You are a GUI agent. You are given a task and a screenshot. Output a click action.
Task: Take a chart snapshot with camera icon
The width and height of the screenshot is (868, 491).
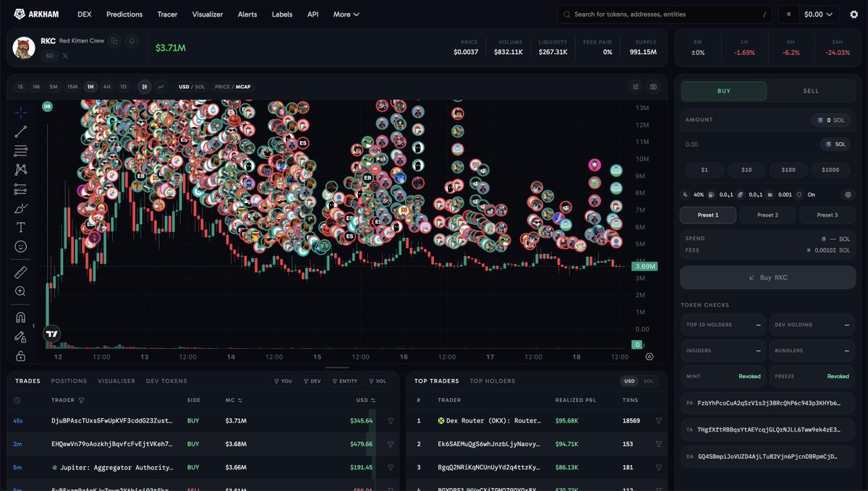pyautogui.click(x=653, y=87)
